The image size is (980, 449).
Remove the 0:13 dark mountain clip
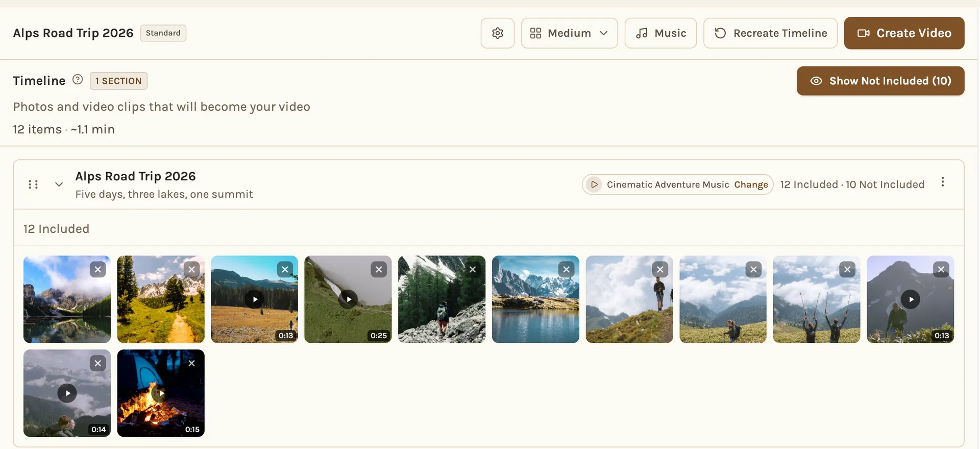[x=941, y=269]
